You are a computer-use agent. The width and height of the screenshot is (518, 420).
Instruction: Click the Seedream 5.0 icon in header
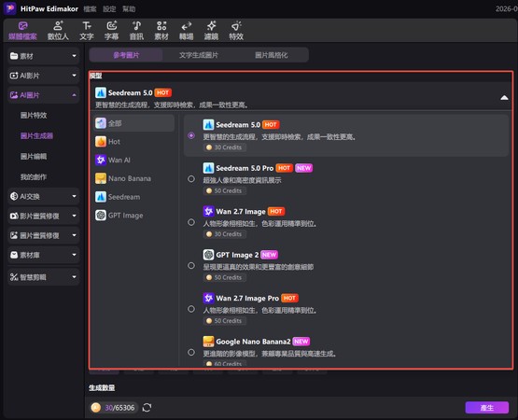pos(101,92)
